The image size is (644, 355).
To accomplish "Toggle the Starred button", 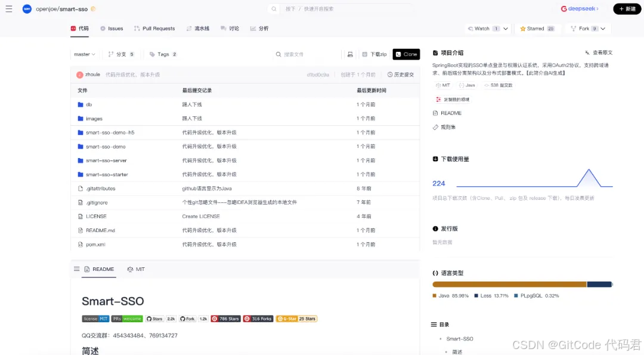I will (x=537, y=29).
